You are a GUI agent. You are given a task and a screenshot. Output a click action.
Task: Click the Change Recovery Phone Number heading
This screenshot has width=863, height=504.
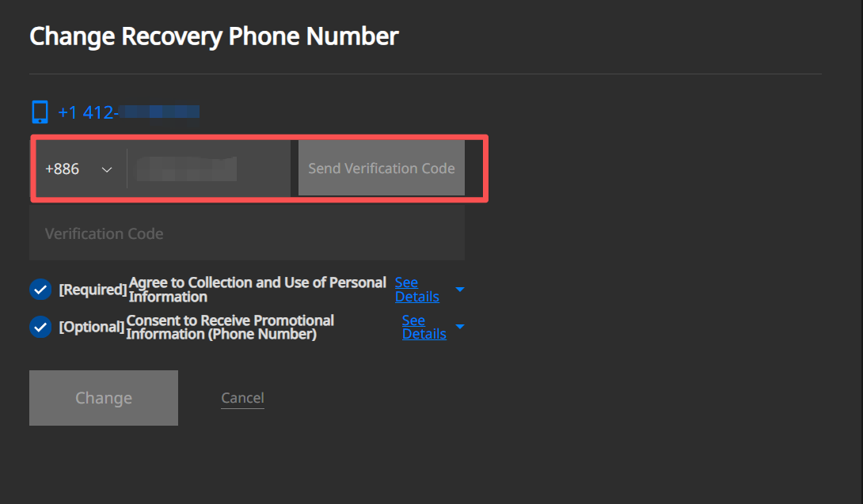tap(214, 36)
